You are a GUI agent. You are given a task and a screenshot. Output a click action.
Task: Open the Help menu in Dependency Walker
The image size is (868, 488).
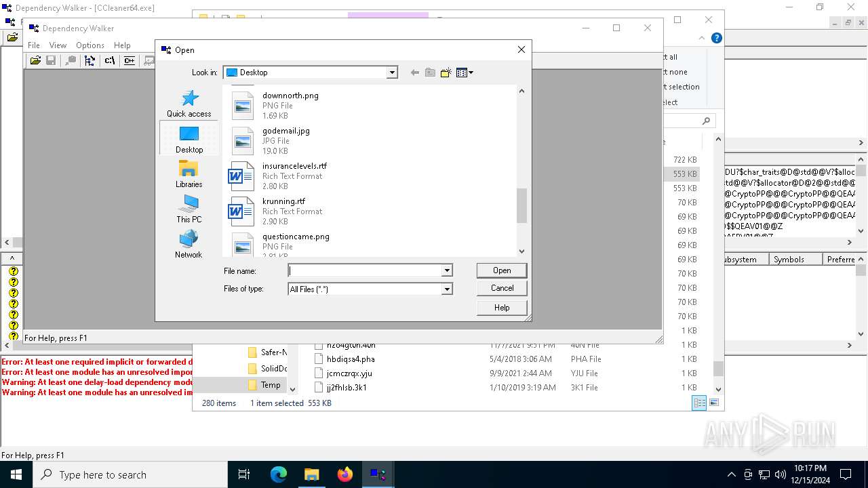[122, 45]
